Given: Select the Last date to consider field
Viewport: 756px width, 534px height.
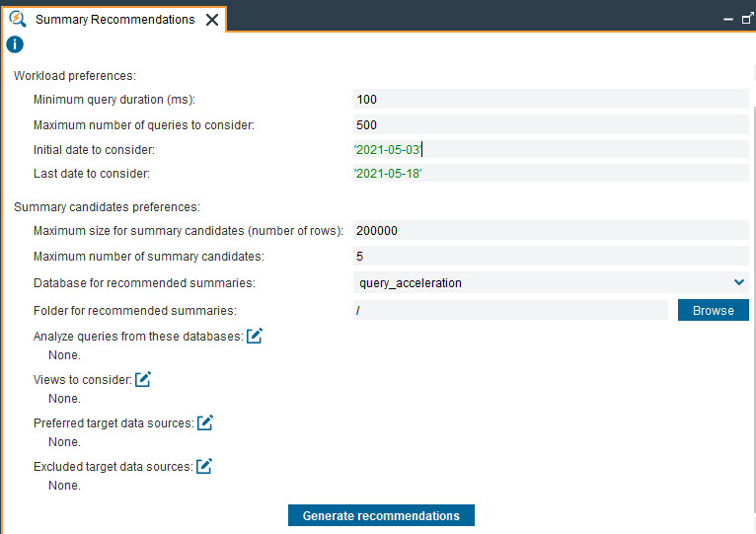Looking at the screenshot, I should click(x=551, y=173).
